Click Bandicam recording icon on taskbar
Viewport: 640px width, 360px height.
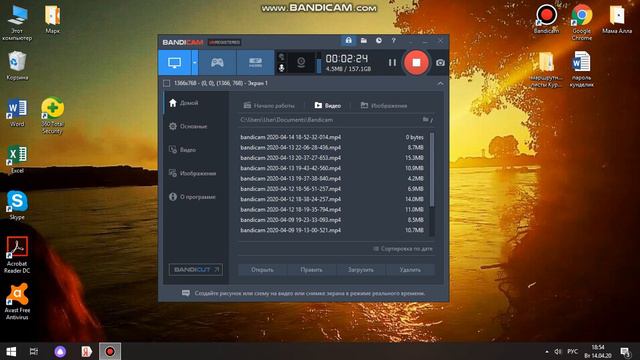pyautogui.click(x=110, y=351)
